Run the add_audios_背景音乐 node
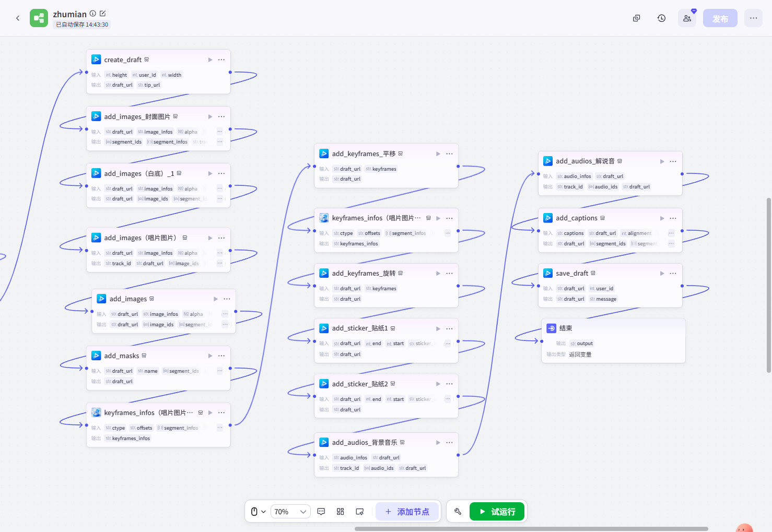Image resolution: width=772 pixels, height=532 pixels. pyautogui.click(x=438, y=442)
